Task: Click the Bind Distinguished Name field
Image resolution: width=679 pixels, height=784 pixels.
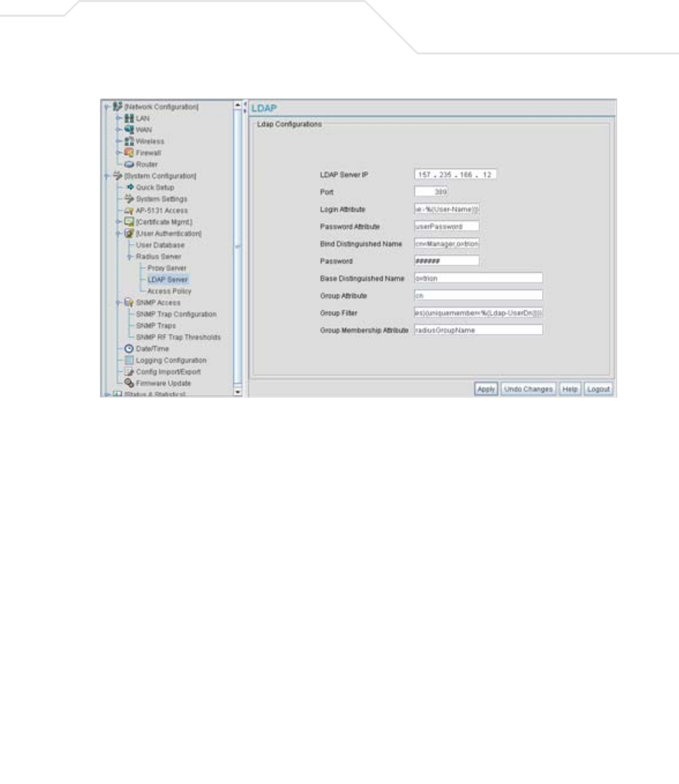Action: tap(447, 243)
